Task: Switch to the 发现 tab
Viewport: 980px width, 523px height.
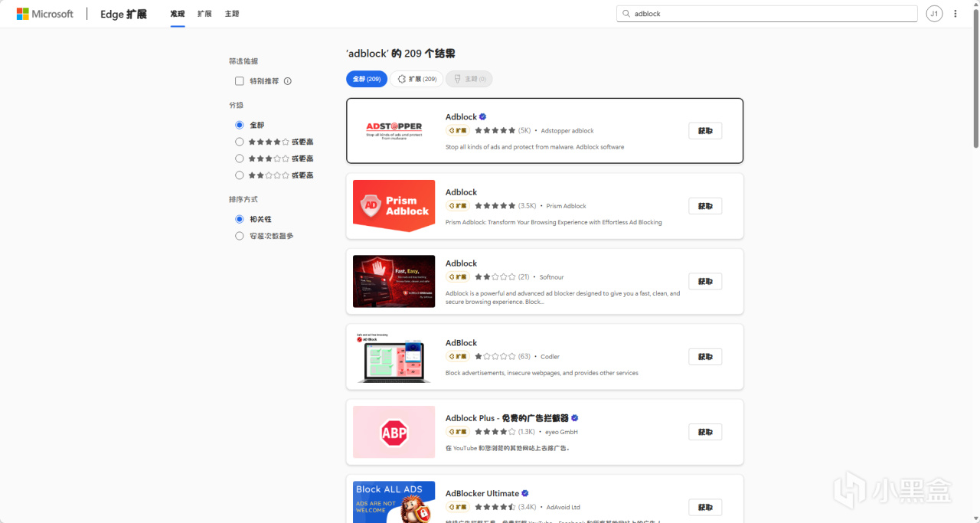Action: (178, 14)
